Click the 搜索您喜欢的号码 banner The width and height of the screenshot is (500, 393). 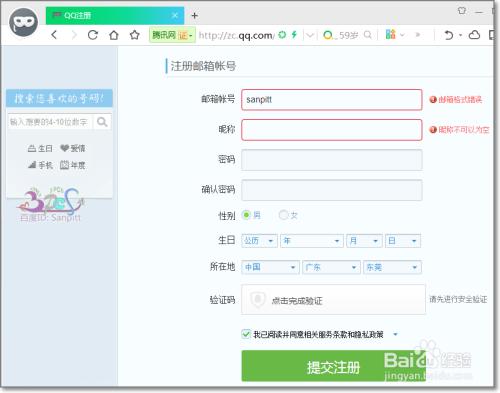pyautogui.click(x=59, y=98)
